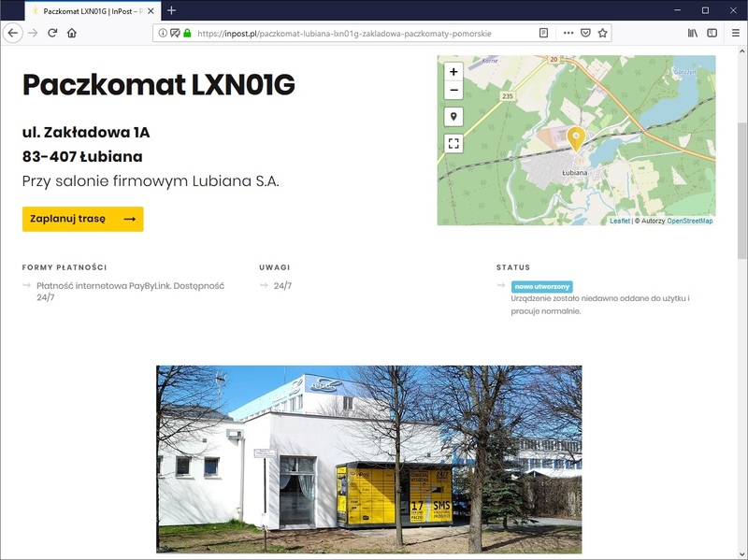This screenshot has height=560, width=748.
Task: Click the map locate marker button
Action: pos(453,116)
